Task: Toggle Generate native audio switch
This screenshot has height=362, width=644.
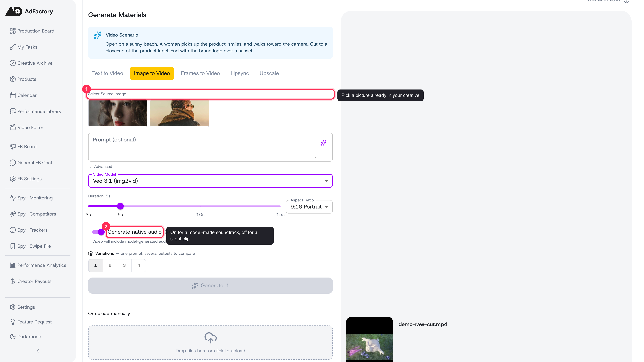Action: 98,232
